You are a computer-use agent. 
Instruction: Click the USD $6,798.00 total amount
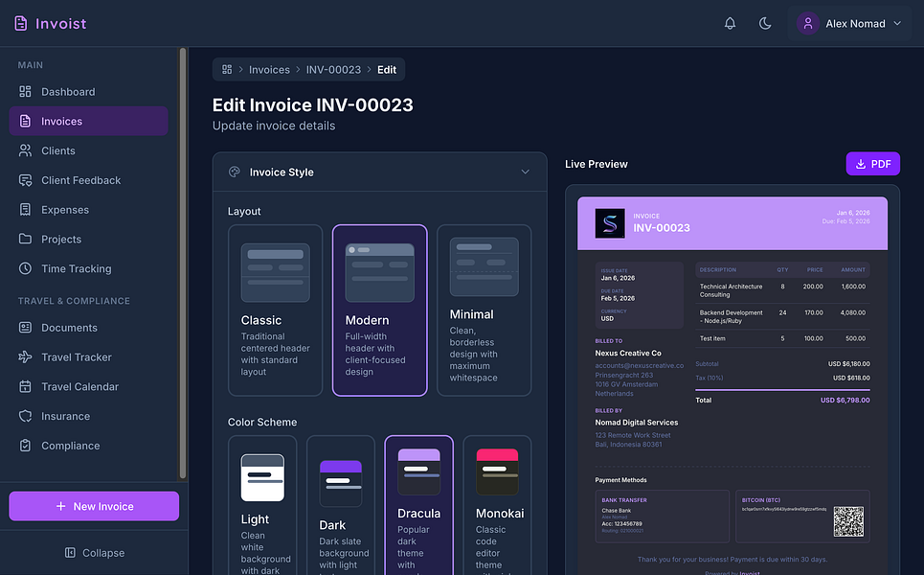[845, 400]
